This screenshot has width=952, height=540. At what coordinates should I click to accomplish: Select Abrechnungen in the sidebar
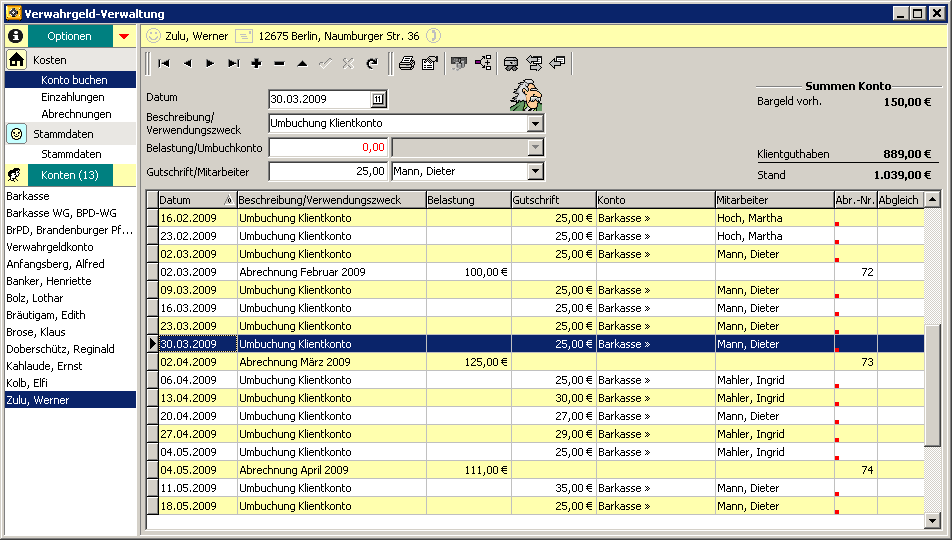tap(76, 114)
